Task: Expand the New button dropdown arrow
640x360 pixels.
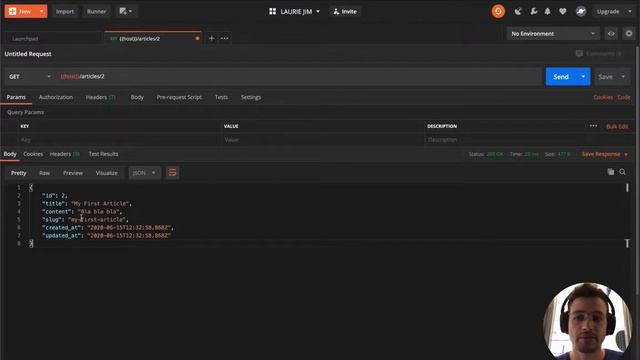Action: click(42, 11)
